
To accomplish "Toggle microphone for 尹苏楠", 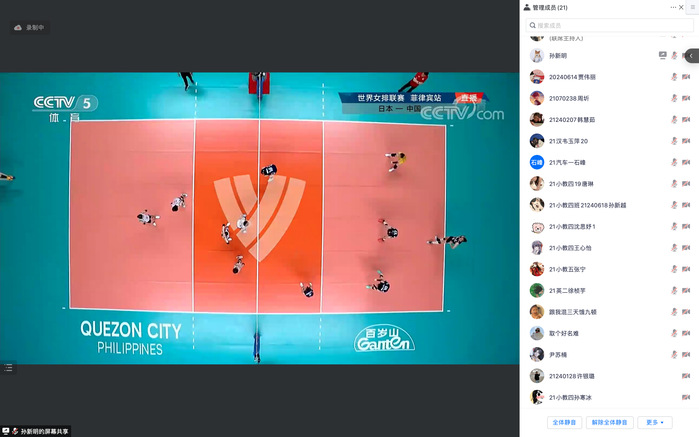I will [674, 355].
